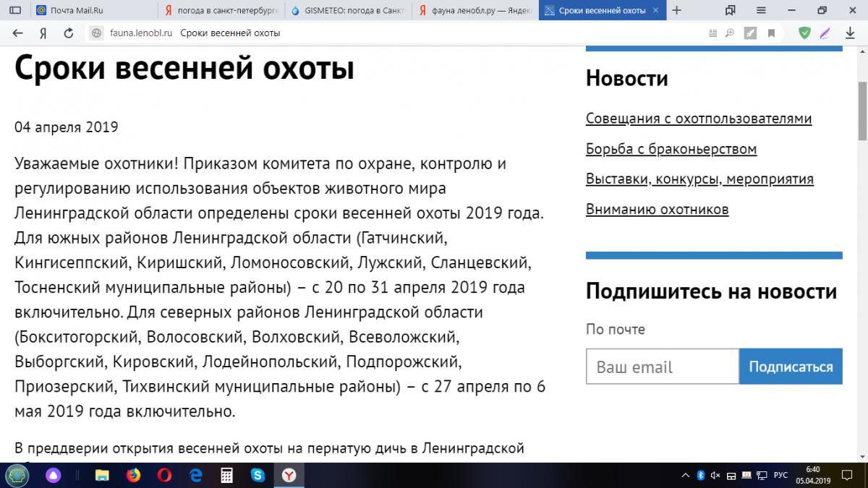Open Skype from the taskbar
868x488 pixels.
tap(257, 475)
